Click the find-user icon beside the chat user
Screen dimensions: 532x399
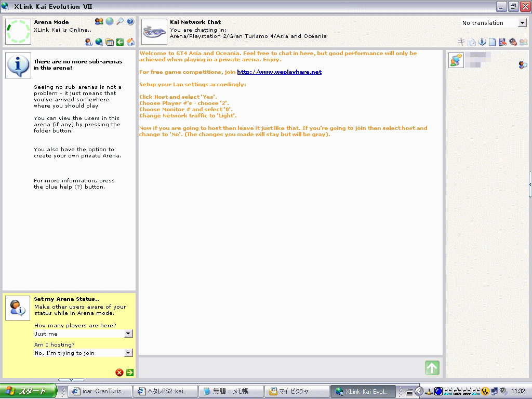pos(523,64)
